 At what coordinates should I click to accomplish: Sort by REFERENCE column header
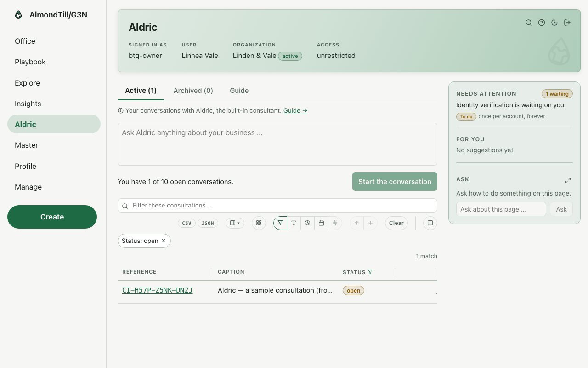tap(139, 272)
